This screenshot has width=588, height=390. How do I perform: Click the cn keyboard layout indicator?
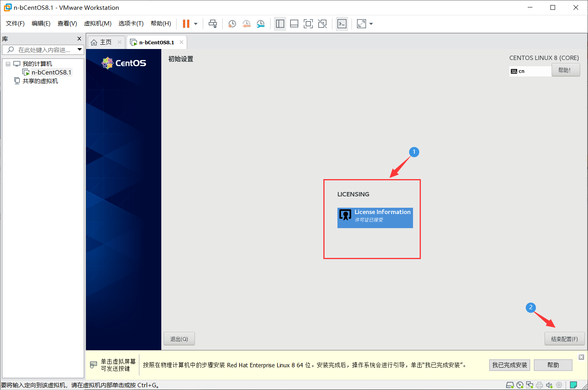530,71
